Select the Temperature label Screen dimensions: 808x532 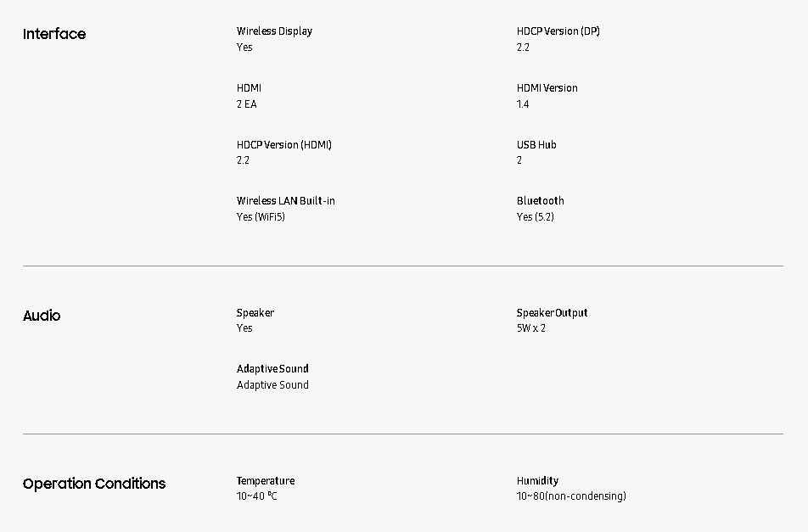[x=266, y=481]
